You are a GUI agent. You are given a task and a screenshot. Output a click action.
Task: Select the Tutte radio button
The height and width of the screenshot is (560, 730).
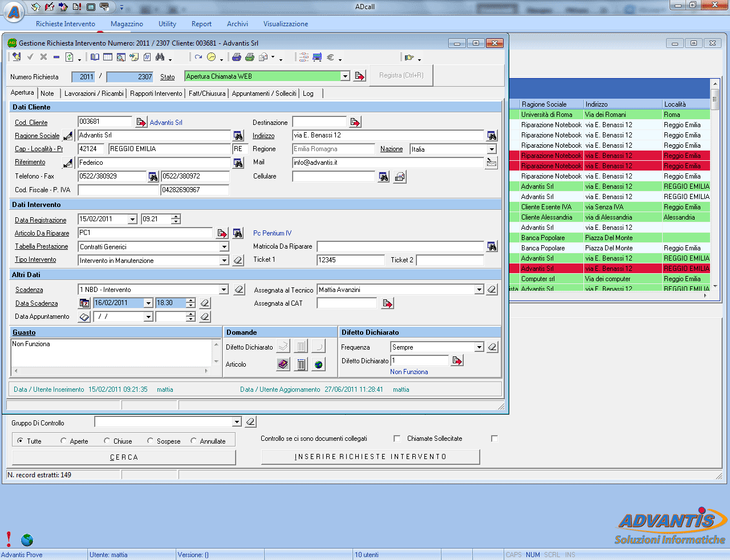pyautogui.click(x=20, y=439)
